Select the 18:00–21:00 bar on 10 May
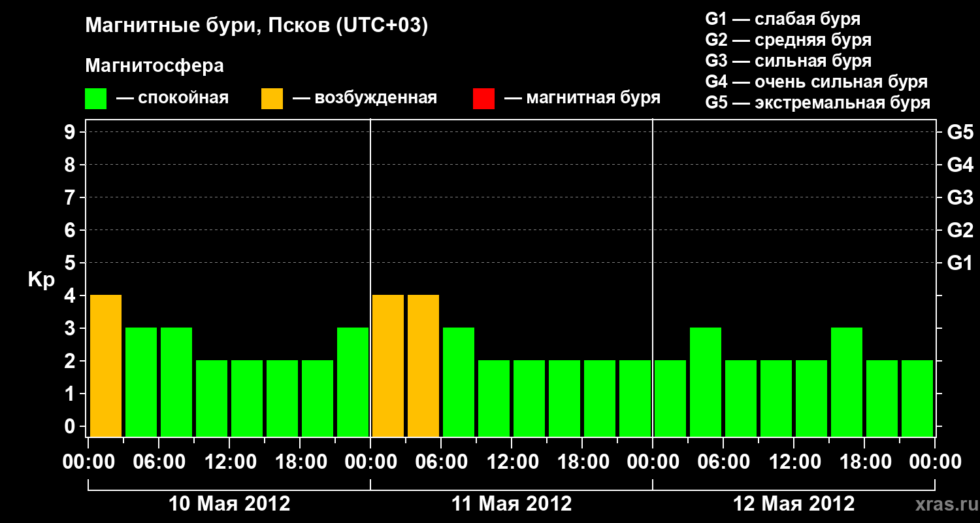Image resolution: width=980 pixels, height=523 pixels. [318, 398]
